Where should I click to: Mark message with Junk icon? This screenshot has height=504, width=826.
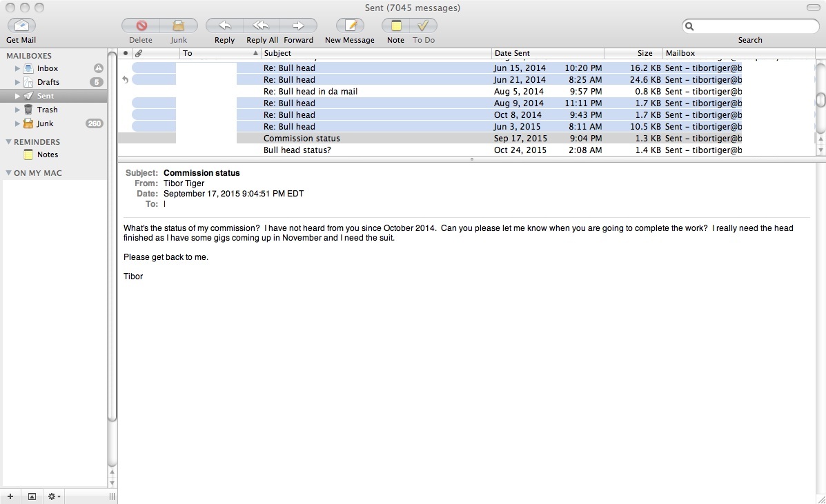(179, 26)
